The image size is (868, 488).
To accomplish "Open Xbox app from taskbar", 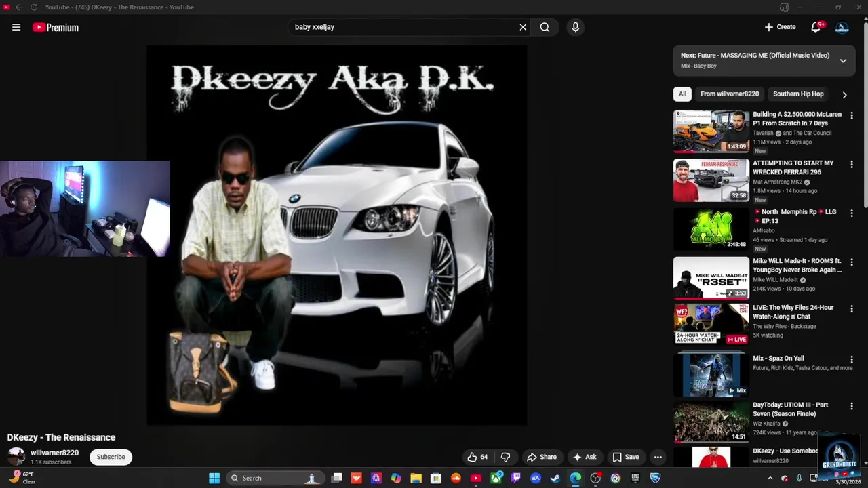I will [x=496, y=479].
